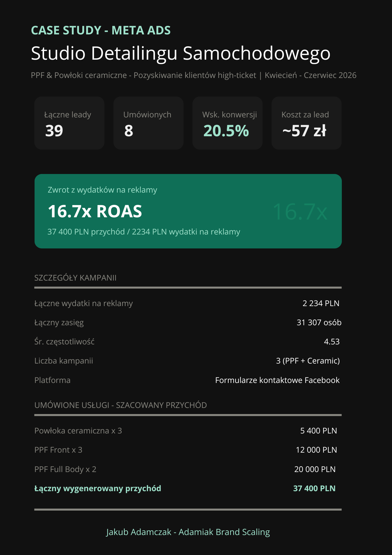Image resolution: width=392 pixels, height=555 pixels.
Task: Select the value '12 000 PLN'
Action: pyautogui.click(x=316, y=450)
